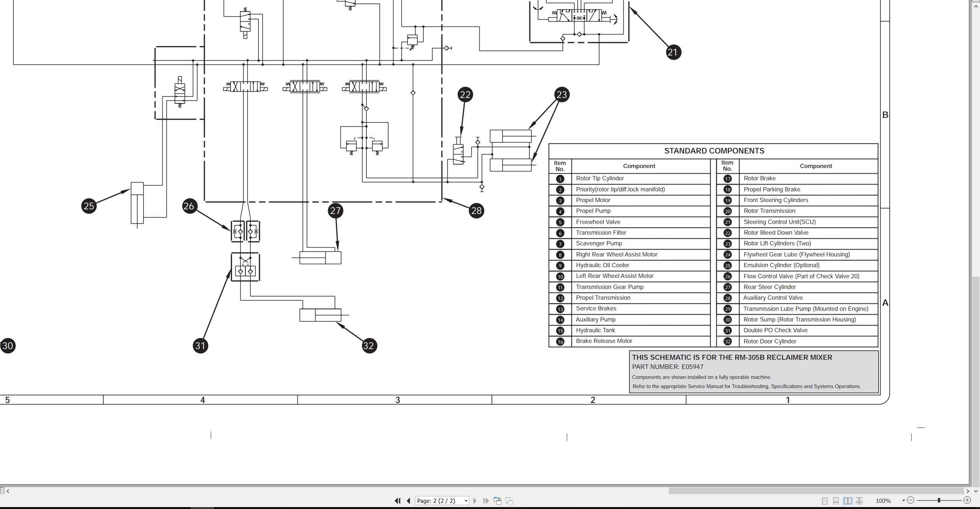The image size is (980, 509).
Task: Click the 'Rotor Transmission' entry
Action: coord(769,211)
